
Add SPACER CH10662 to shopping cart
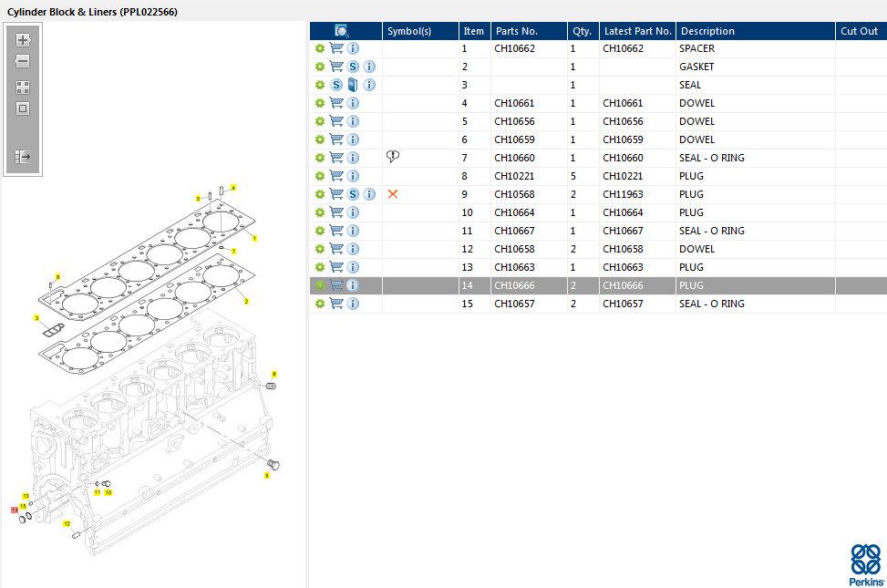click(x=335, y=48)
